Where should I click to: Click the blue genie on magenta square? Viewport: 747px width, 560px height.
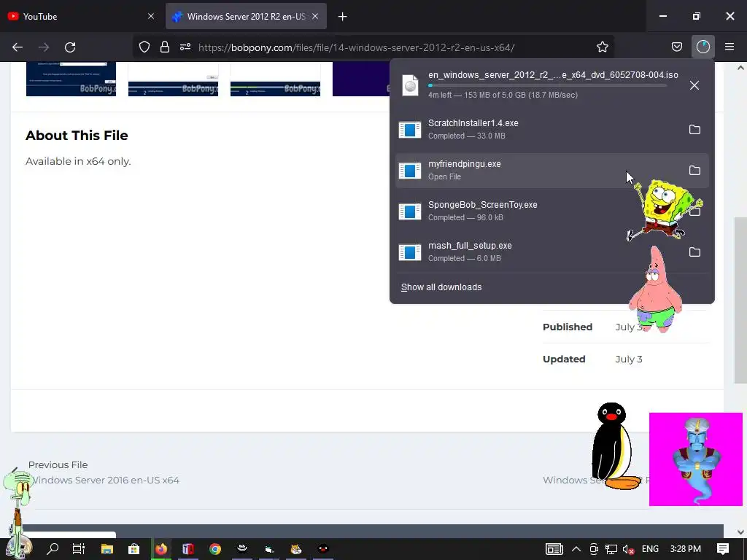(x=695, y=459)
